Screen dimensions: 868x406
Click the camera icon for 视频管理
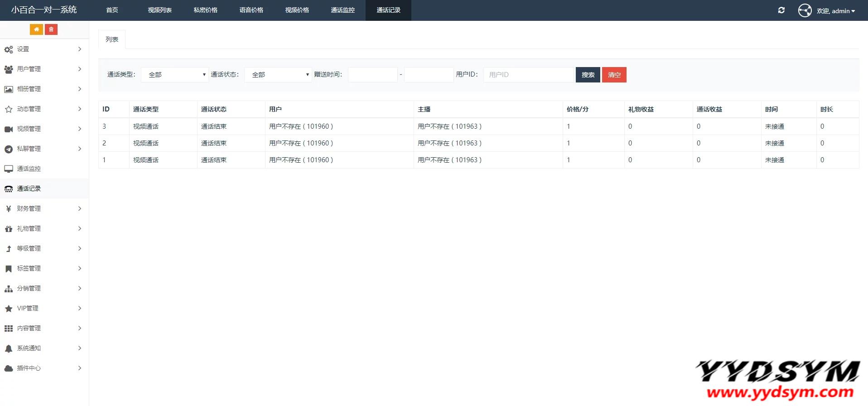click(9, 129)
